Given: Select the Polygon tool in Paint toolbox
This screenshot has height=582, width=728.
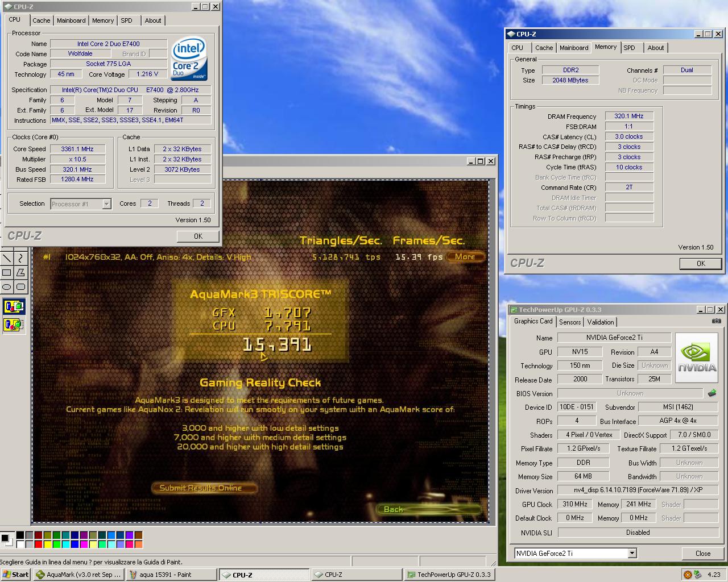Looking at the screenshot, I should [x=20, y=272].
